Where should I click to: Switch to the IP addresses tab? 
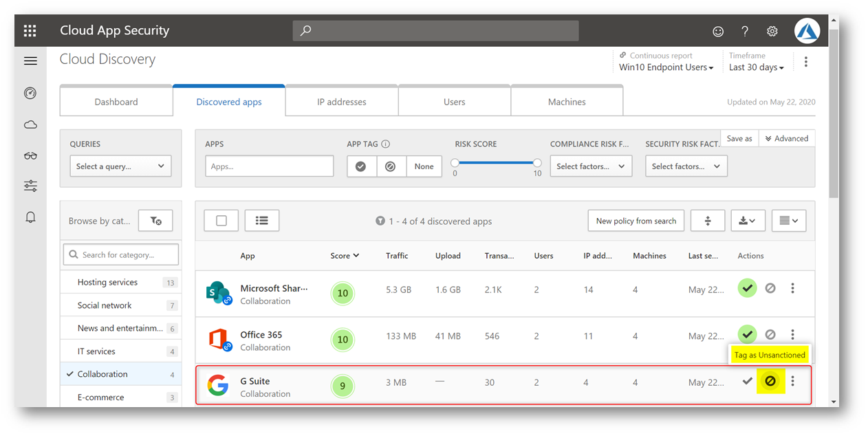342,102
